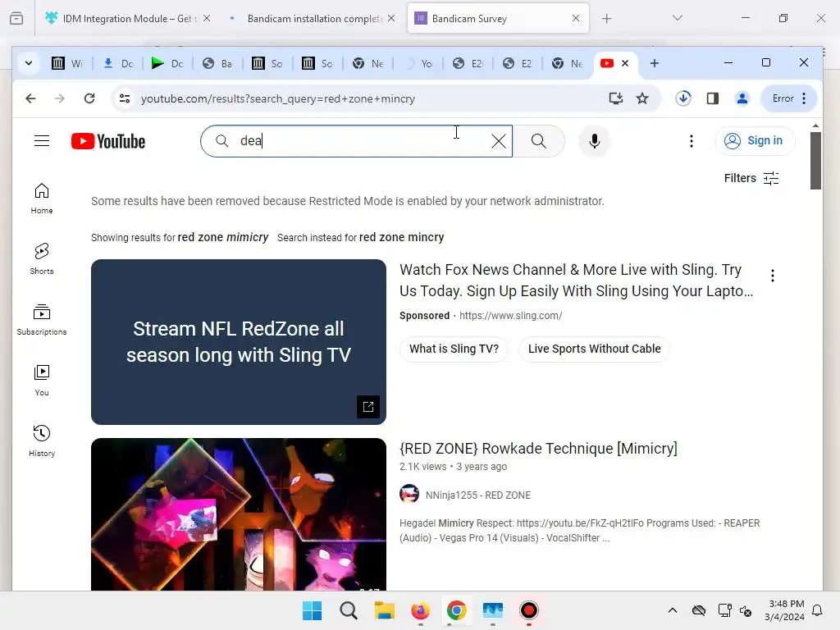Open {RED ZONE} Rowkade Technique [Mimicry] title
The width and height of the screenshot is (840, 630).
[538, 449]
